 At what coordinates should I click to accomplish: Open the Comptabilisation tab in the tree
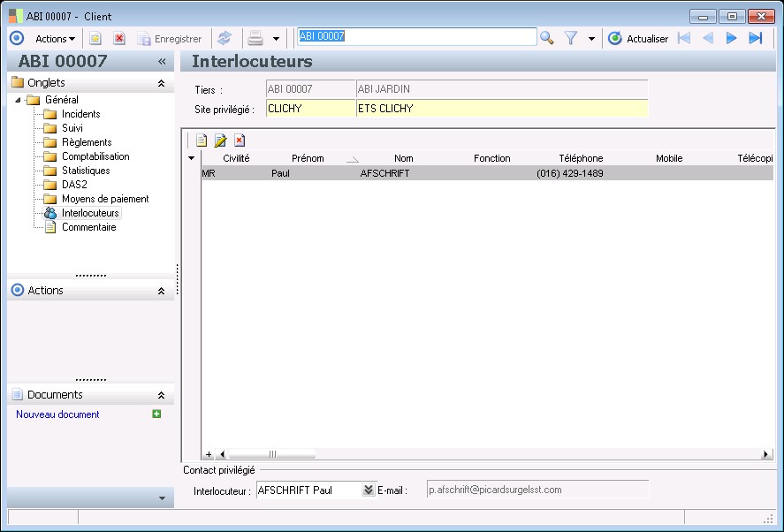coord(95,156)
